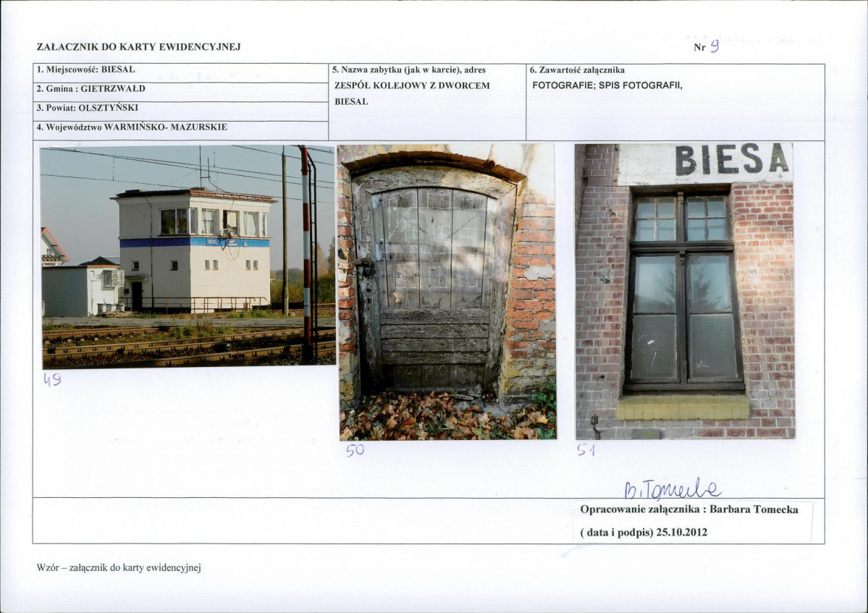
Task: Click the signal box photo numbered 49
Action: (x=187, y=256)
